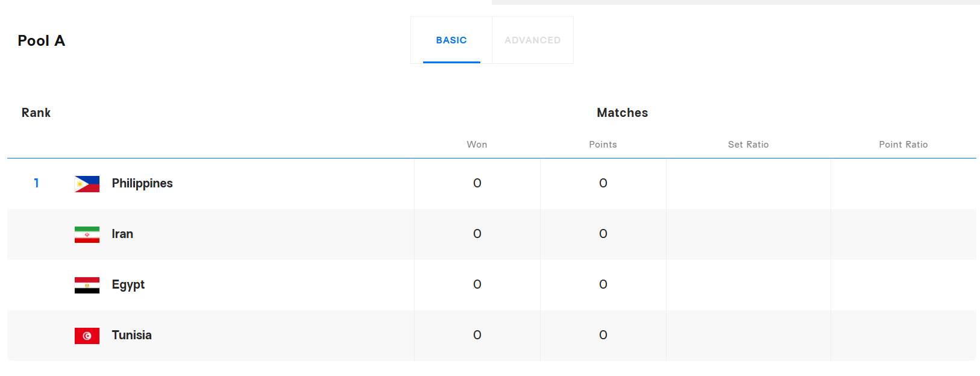This screenshot has width=980, height=376.
Task: Switch to the BASIC tab
Action: [451, 40]
